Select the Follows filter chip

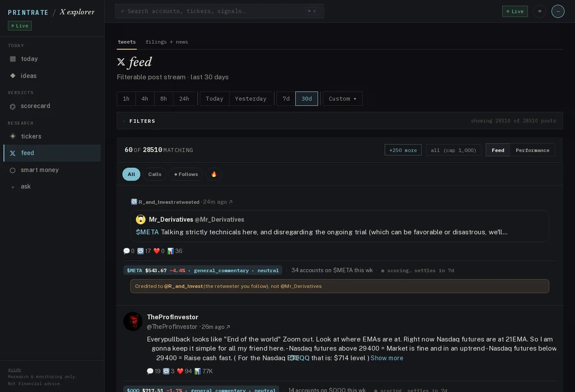tap(186, 174)
